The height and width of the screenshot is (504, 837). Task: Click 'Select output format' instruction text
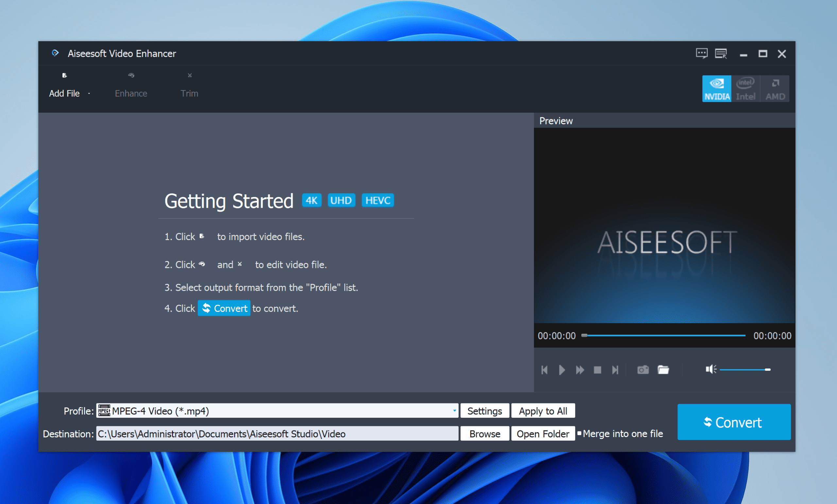pyautogui.click(x=261, y=287)
